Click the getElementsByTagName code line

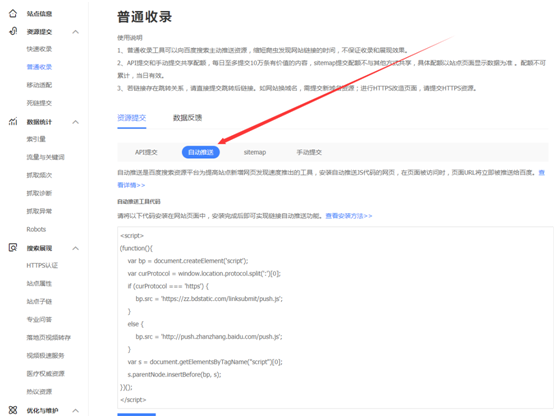click(x=205, y=362)
